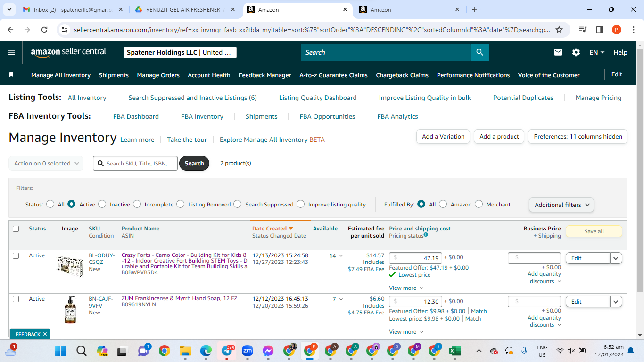Expand View more under Crazy Forts price
The image size is (644, 362).
pos(406,288)
